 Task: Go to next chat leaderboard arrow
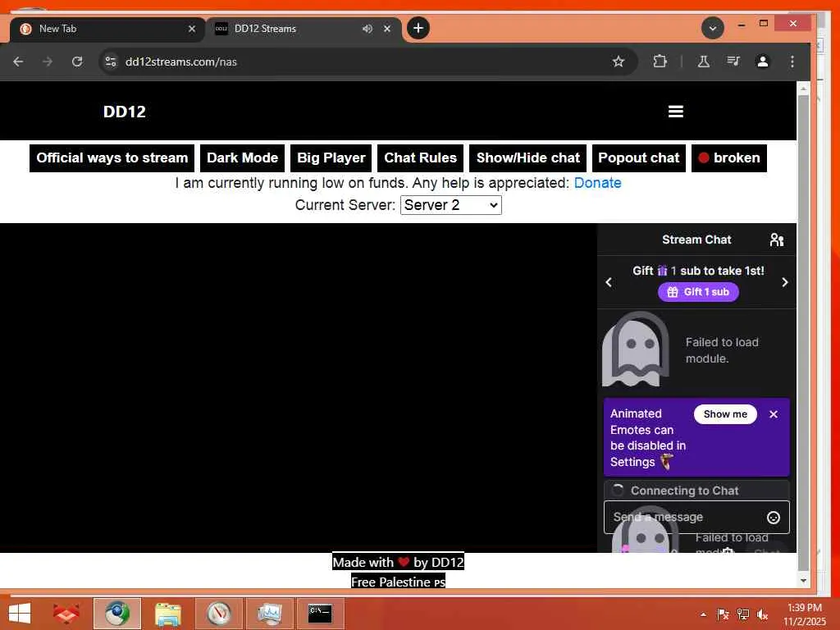[x=785, y=282]
